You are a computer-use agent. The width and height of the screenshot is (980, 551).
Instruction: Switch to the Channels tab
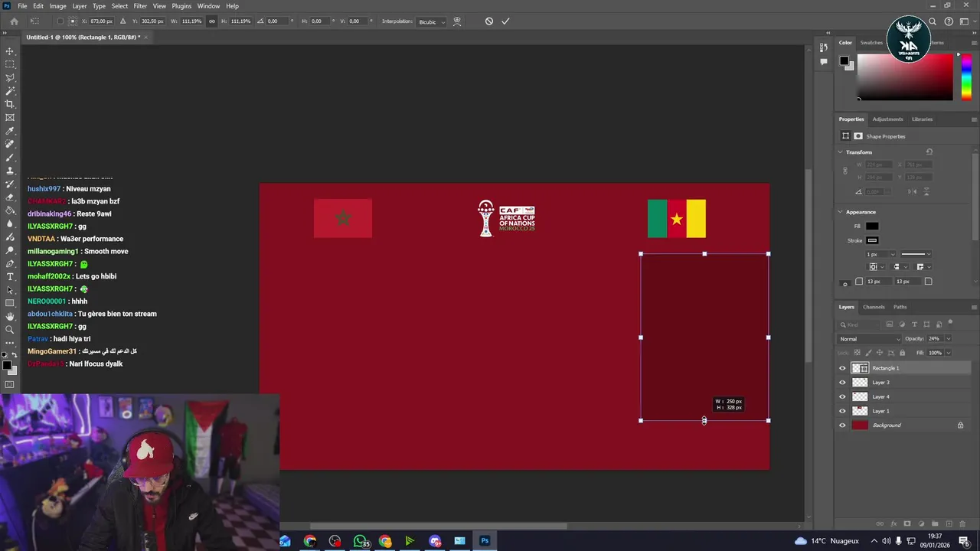pyautogui.click(x=874, y=307)
